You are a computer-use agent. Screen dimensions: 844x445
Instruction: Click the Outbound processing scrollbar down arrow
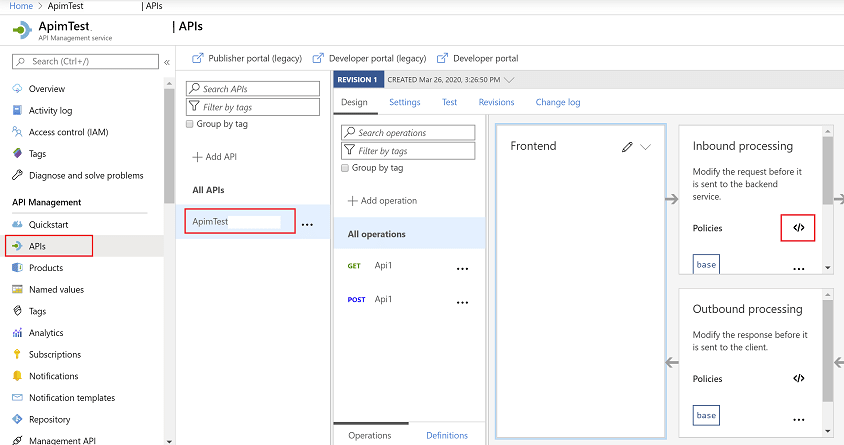[828, 430]
